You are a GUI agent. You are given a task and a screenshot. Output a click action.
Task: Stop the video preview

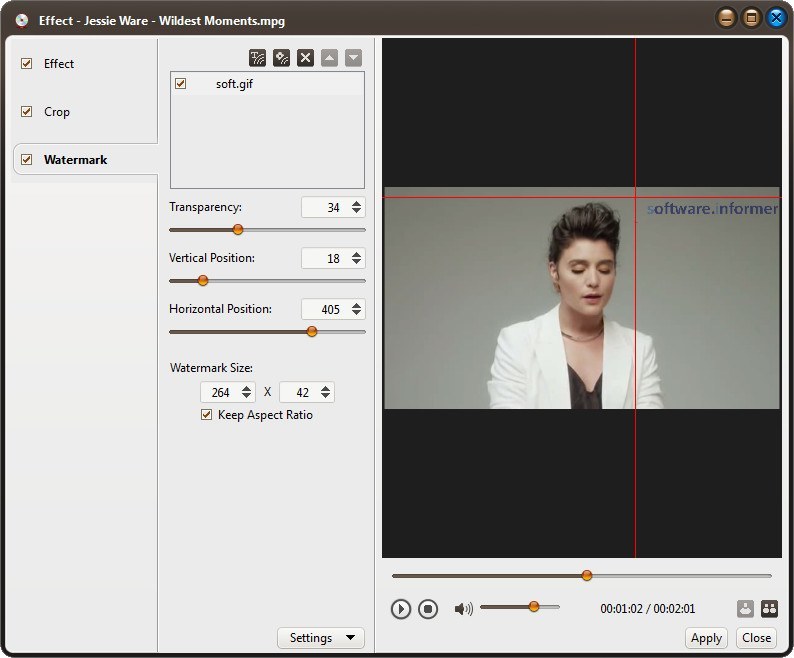(x=428, y=608)
